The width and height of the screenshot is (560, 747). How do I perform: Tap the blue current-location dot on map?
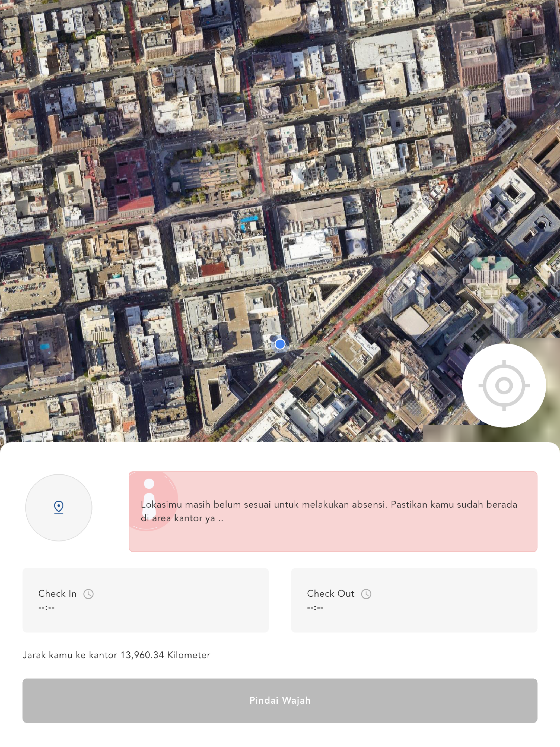pos(280,344)
